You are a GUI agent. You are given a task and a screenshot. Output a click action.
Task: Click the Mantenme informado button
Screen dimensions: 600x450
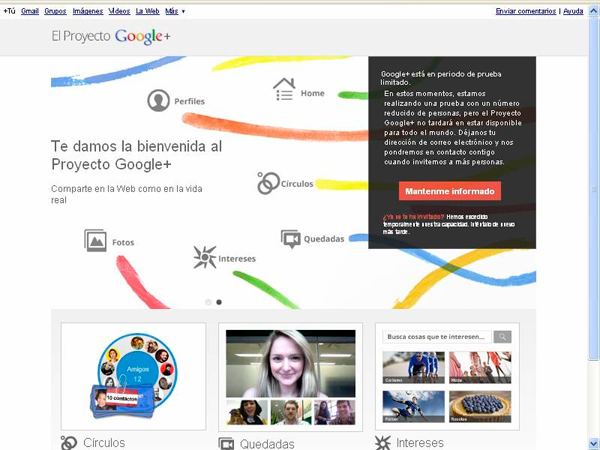tap(450, 191)
